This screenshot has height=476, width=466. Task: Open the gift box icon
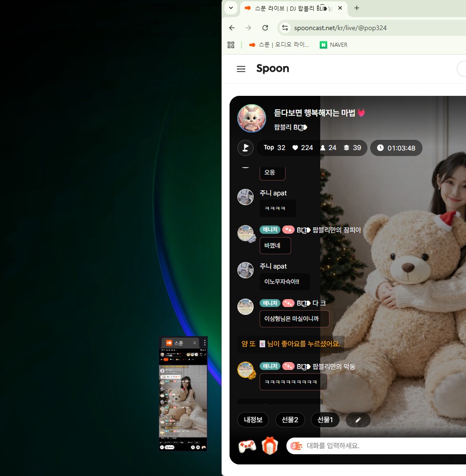click(270, 446)
